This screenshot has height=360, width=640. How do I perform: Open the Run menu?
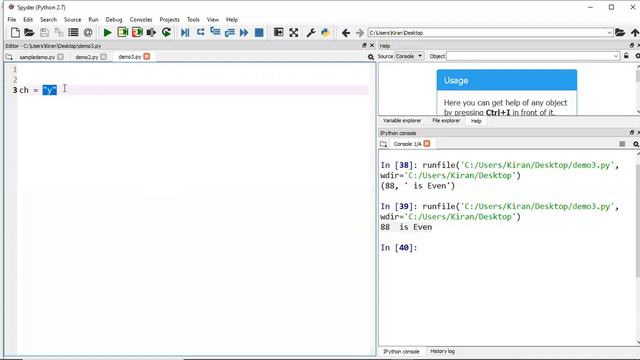pos(93,20)
